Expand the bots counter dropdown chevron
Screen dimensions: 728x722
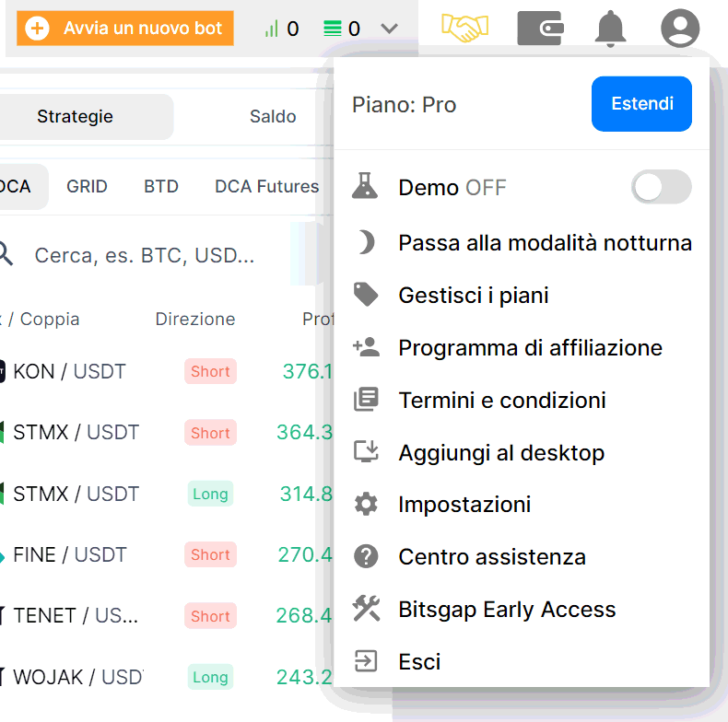coord(390,29)
